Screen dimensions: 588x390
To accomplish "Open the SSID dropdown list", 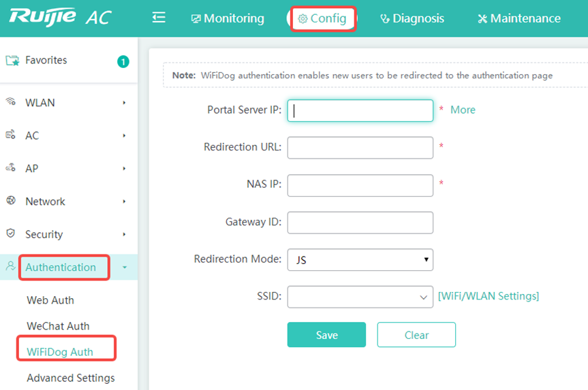I will (x=360, y=297).
